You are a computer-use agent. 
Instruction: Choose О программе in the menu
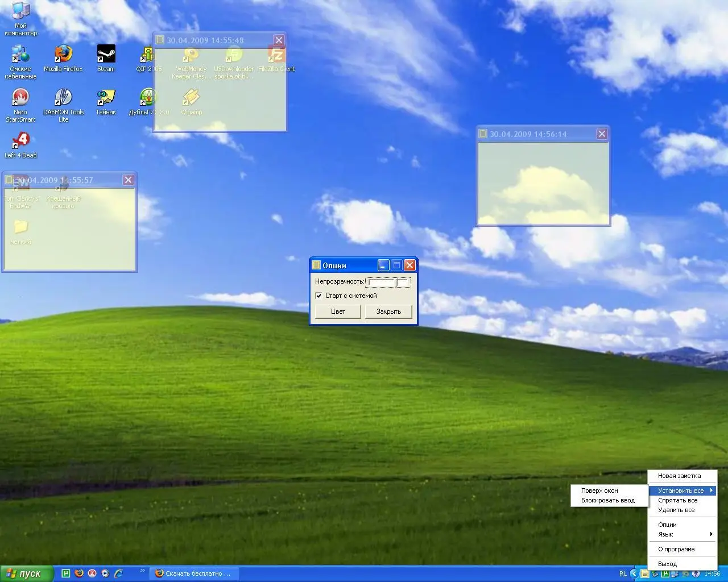click(x=682, y=549)
